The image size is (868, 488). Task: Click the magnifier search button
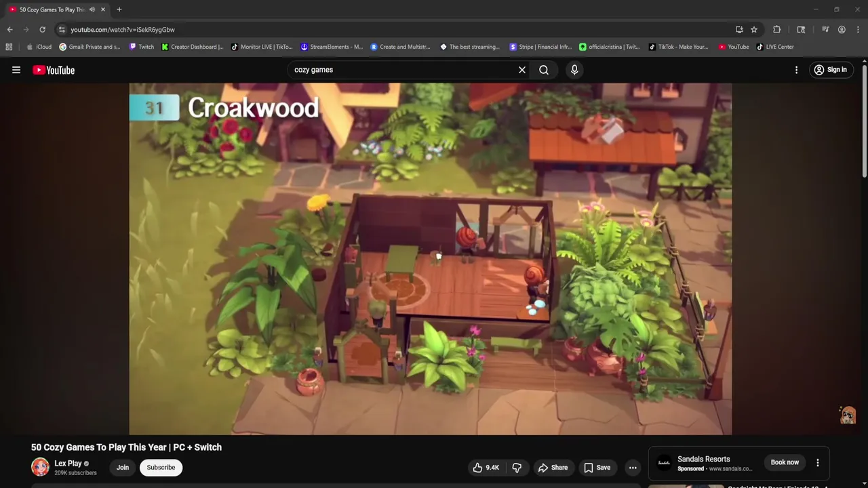click(x=544, y=70)
